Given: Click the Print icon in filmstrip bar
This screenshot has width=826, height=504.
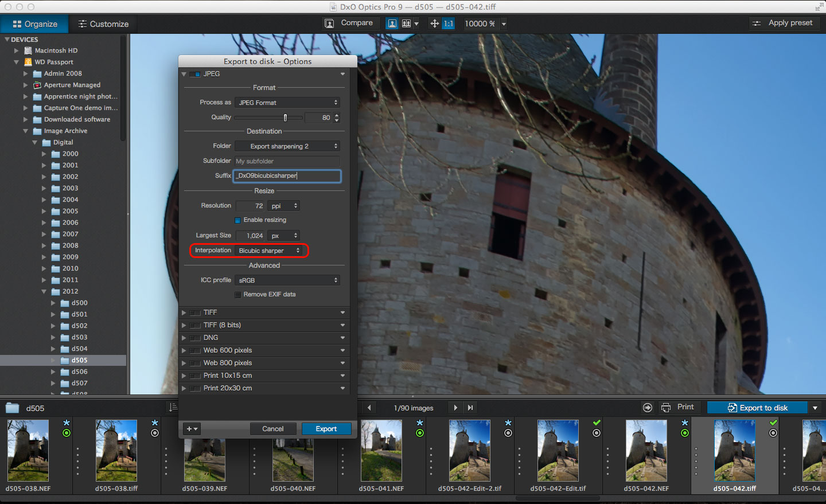Looking at the screenshot, I should 666,408.
